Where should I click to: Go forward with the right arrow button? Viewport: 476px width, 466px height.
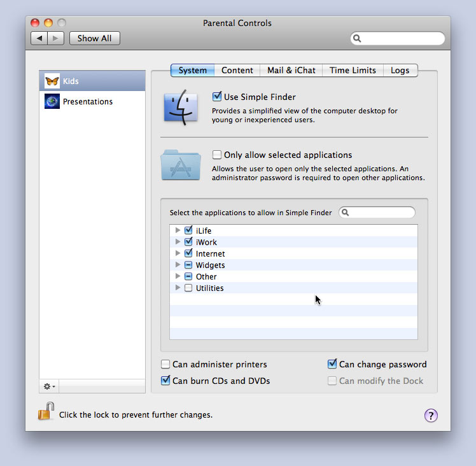coord(56,38)
